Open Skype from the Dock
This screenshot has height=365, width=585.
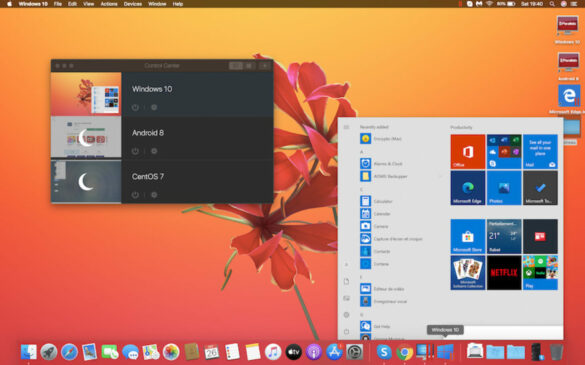point(384,352)
